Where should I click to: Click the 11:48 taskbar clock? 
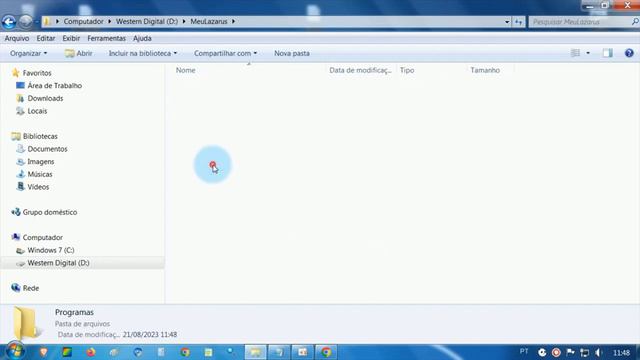click(621, 353)
